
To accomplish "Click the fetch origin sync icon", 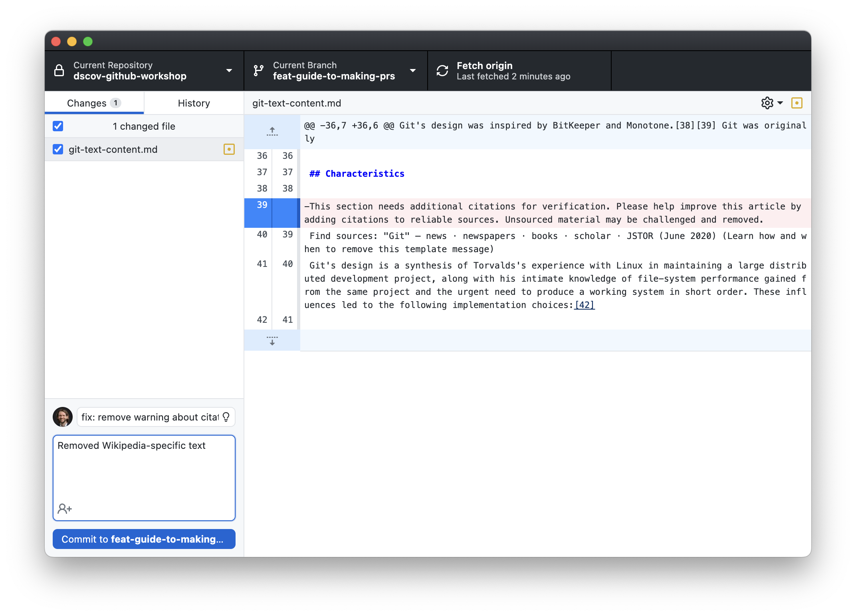I will [442, 70].
